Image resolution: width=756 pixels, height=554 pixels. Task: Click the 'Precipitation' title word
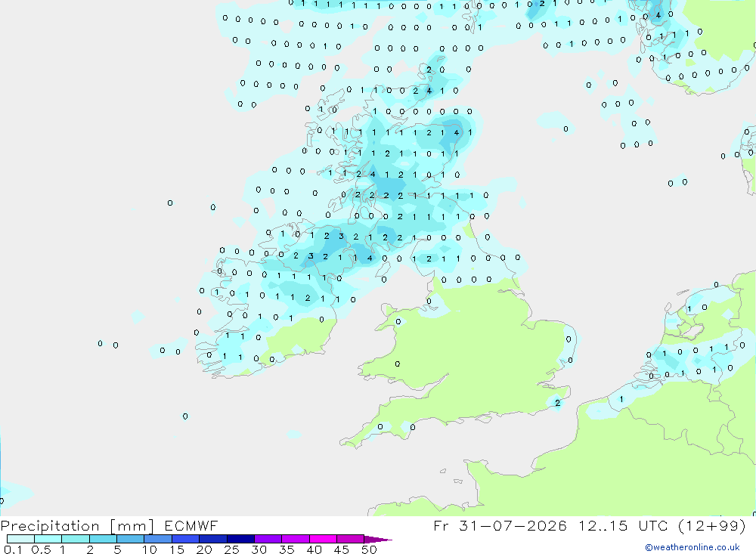click(50, 525)
